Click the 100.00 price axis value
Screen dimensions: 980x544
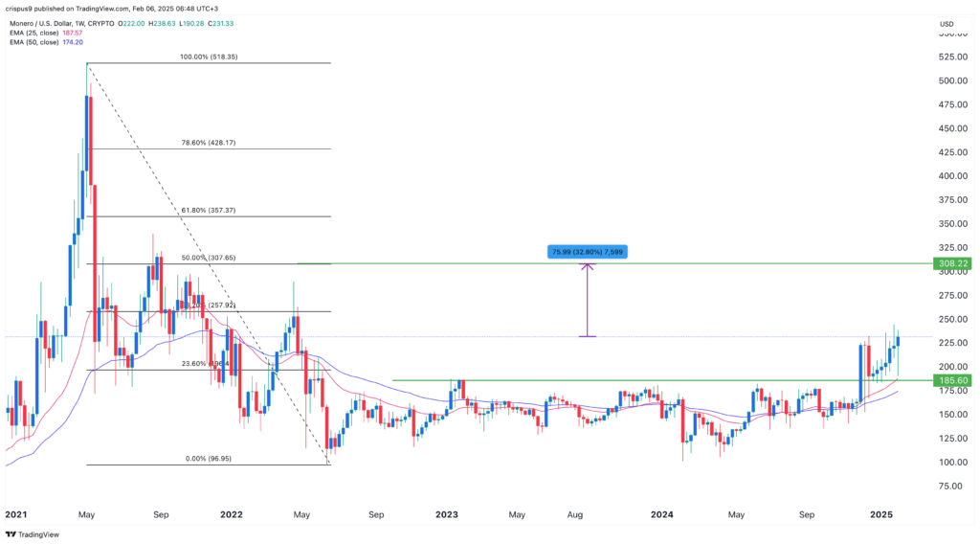[x=954, y=462]
